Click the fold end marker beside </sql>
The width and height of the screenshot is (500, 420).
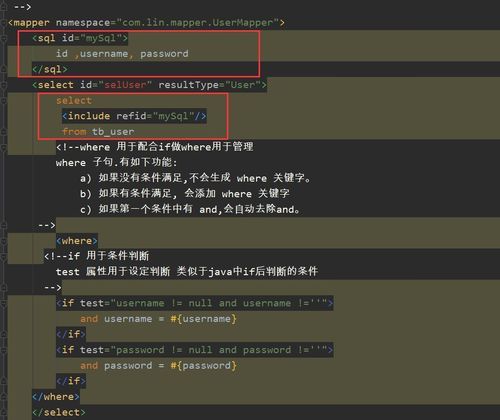point(4,69)
